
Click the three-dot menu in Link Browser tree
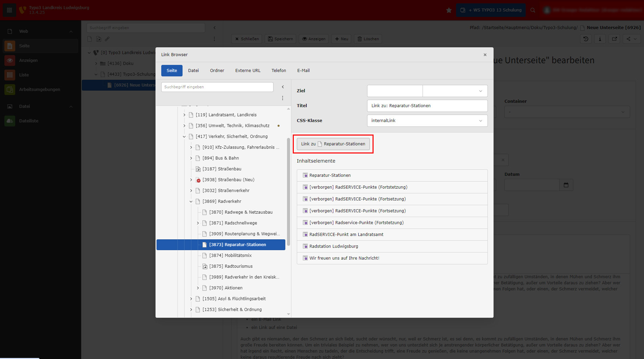pyautogui.click(x=283, y=98)
